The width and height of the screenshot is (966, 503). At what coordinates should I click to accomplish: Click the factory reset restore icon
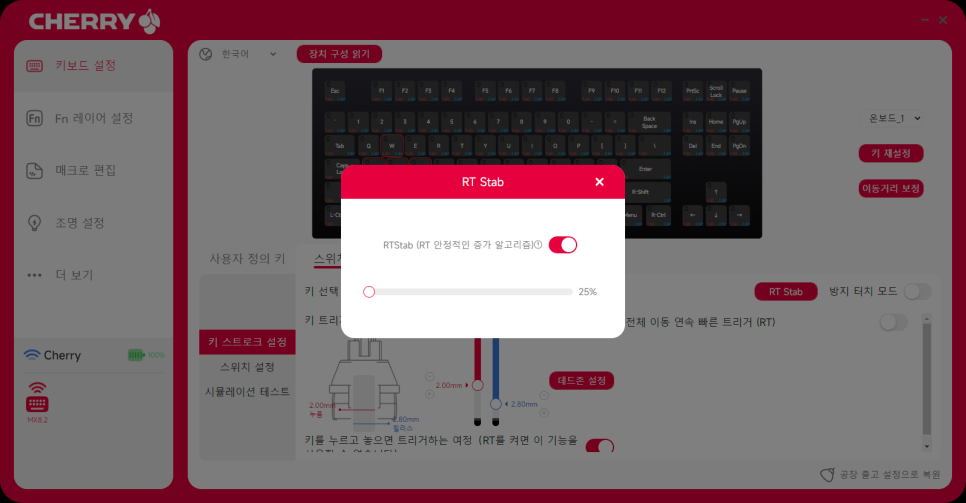coord(827,475)
